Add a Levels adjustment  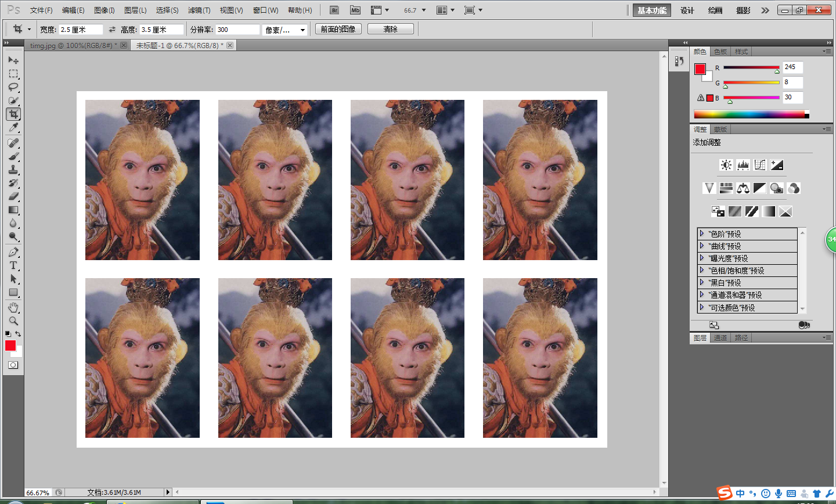coord(743,165)
